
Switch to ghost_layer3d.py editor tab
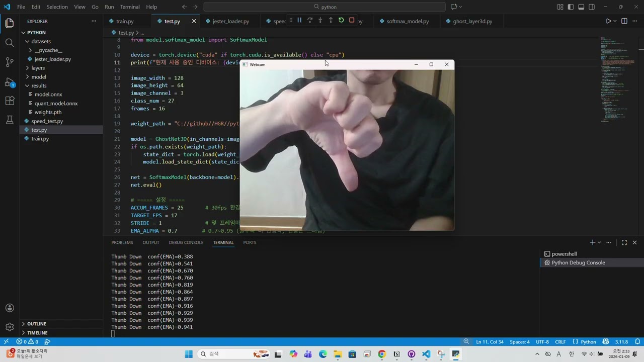[x=472, y=21]
